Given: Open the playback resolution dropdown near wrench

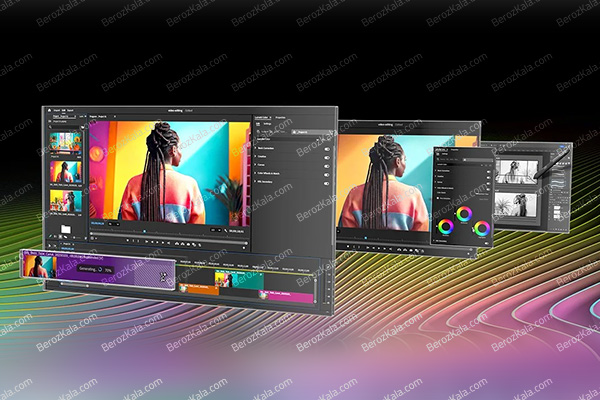Looking at the screenshot, I should [215, 230].
